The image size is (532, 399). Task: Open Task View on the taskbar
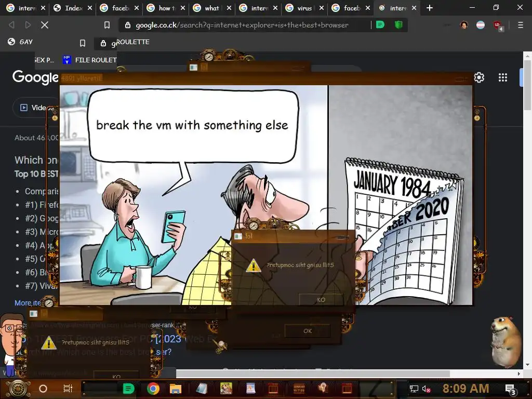(68, 389)
